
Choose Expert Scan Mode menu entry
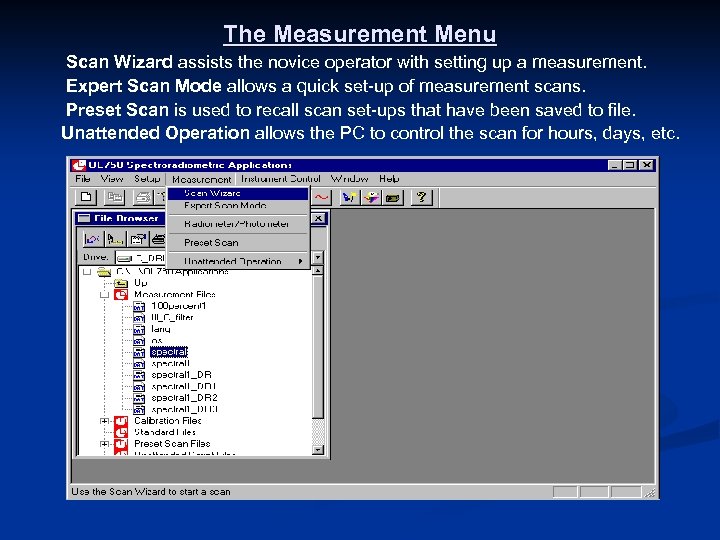(x=239, y=205)
